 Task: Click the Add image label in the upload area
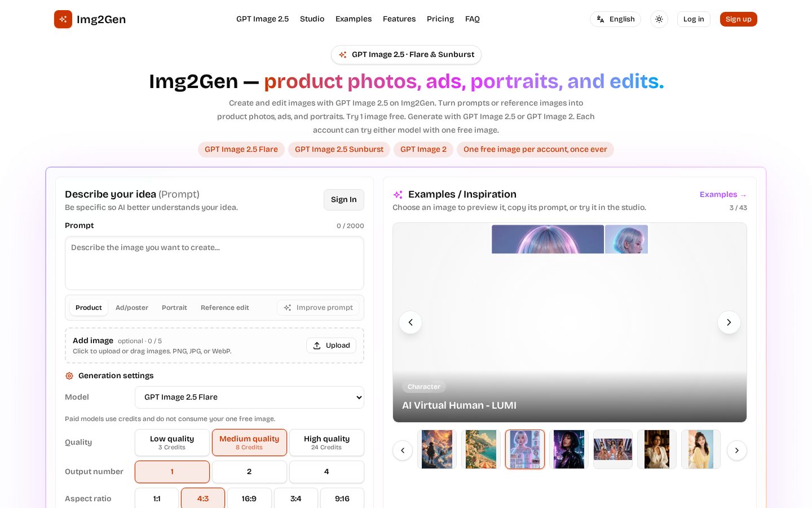93,340
